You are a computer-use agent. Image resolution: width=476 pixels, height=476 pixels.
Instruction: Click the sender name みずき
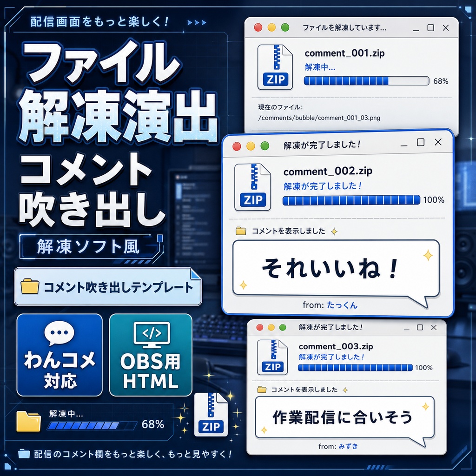pos(348,446)
